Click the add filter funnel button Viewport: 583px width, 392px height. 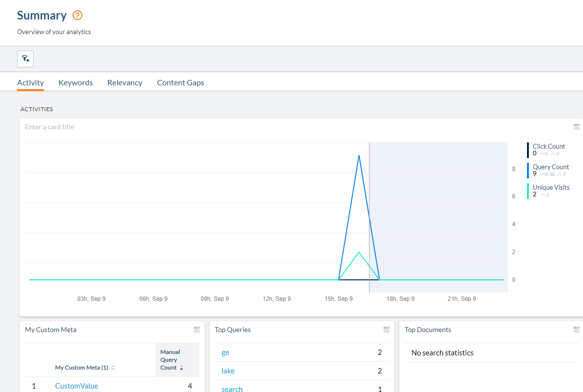point(25,59)
